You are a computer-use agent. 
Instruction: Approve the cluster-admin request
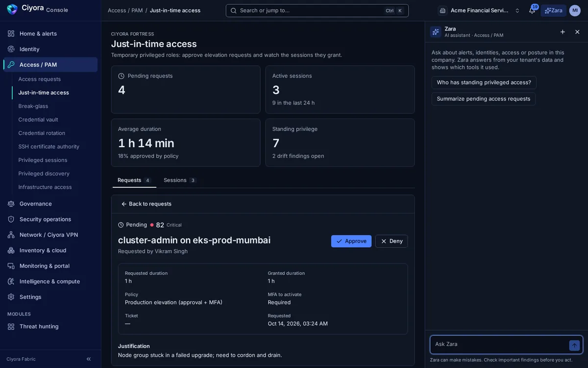351,241
